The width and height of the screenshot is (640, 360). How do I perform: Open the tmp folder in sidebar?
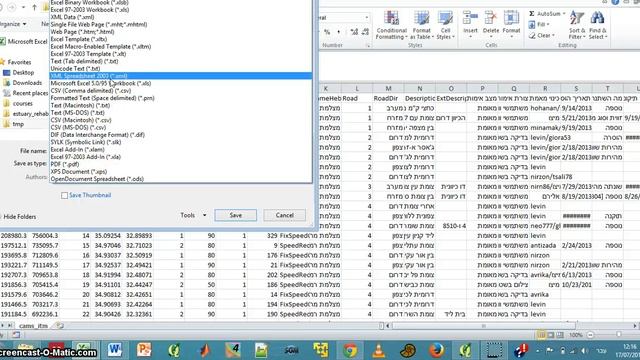point(18,124)
